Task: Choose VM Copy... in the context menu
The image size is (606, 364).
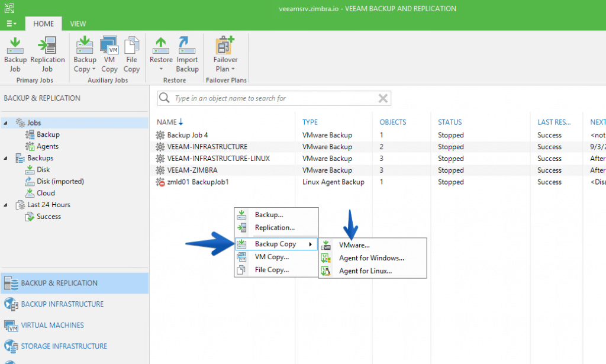Action: point(276,257)
